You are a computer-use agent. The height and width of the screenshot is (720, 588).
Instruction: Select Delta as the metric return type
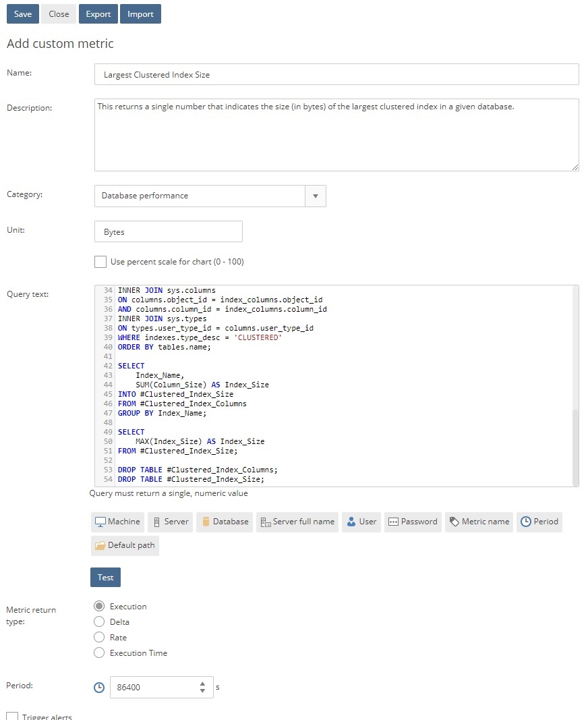[x=99, y=621]
